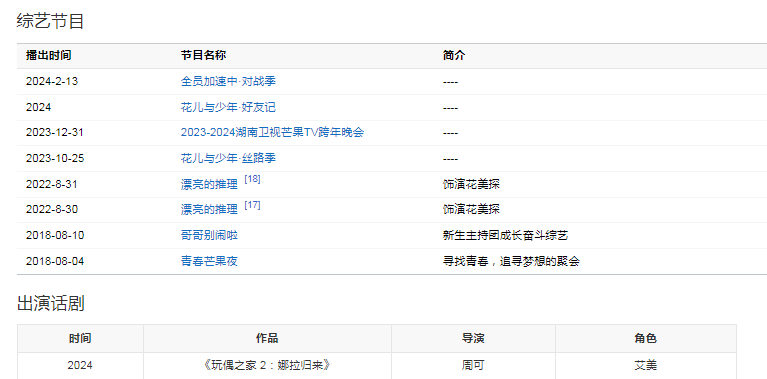Click the 作品 column header in drama table
Image resolution: width=767 pixels, height=379 pixels.
click(x=267, y=338)
